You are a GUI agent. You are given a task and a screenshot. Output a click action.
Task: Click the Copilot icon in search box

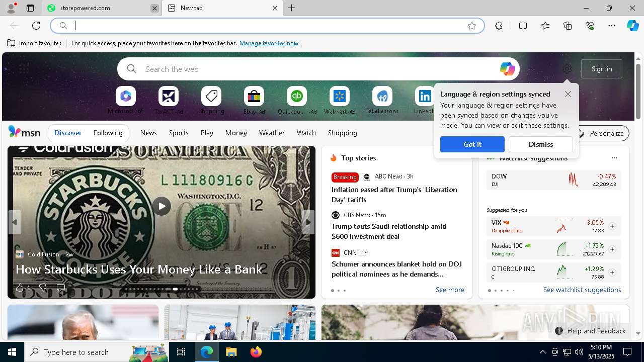[507, 69]
